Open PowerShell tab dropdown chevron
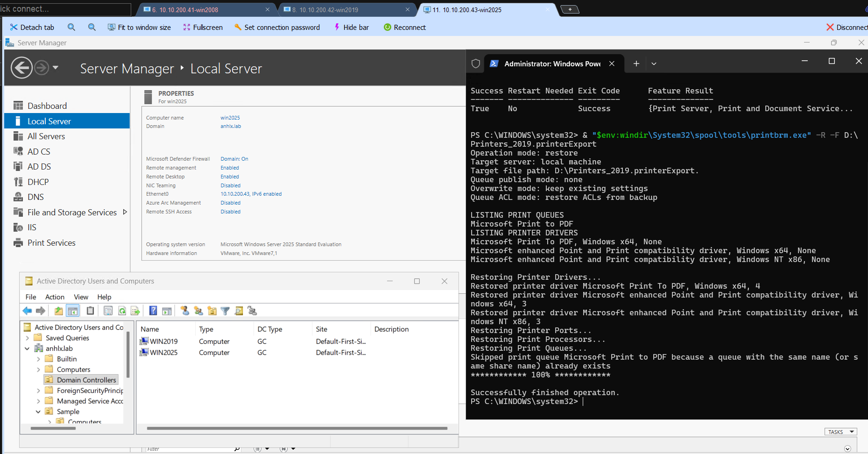The image size is (868, 454). (x=654, y=64)
